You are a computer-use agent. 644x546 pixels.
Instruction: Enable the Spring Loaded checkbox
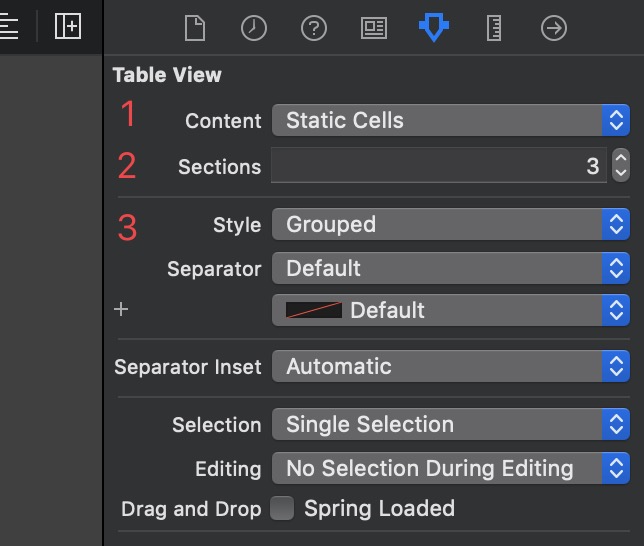(x=283, y=508)
